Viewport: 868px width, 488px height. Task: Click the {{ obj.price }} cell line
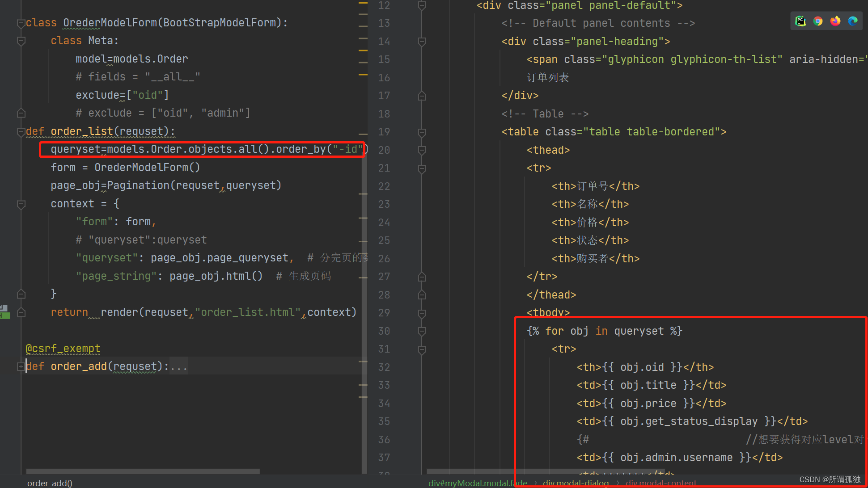(x=651, y=404)
